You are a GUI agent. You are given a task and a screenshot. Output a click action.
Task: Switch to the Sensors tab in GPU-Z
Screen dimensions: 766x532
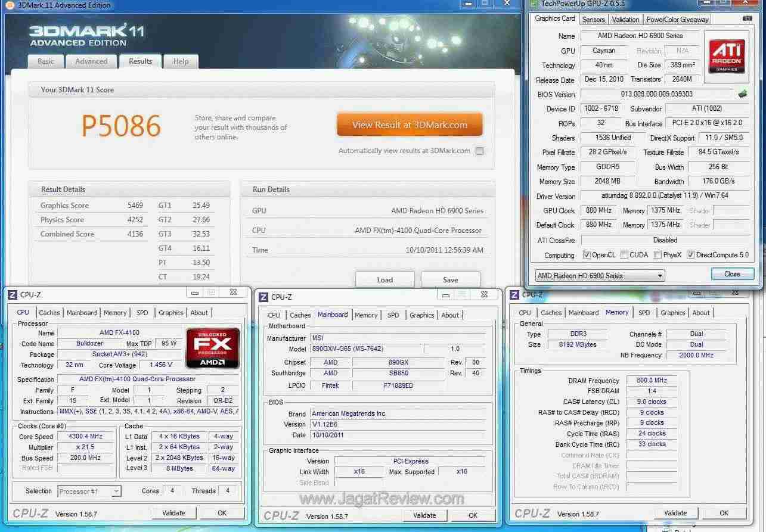[x=593, y=20]
